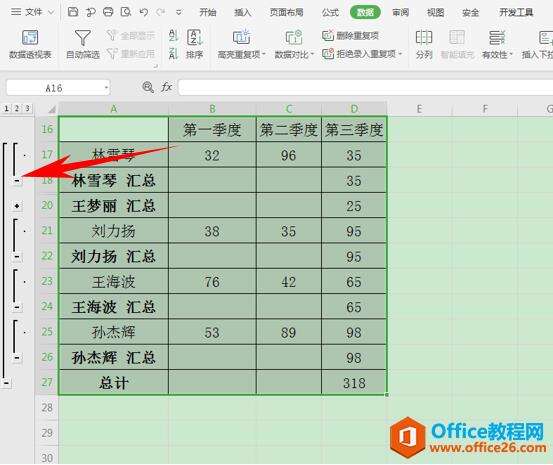Click Validation (有效性) icon
Viewport: 553px width, 465px height.
497,37
